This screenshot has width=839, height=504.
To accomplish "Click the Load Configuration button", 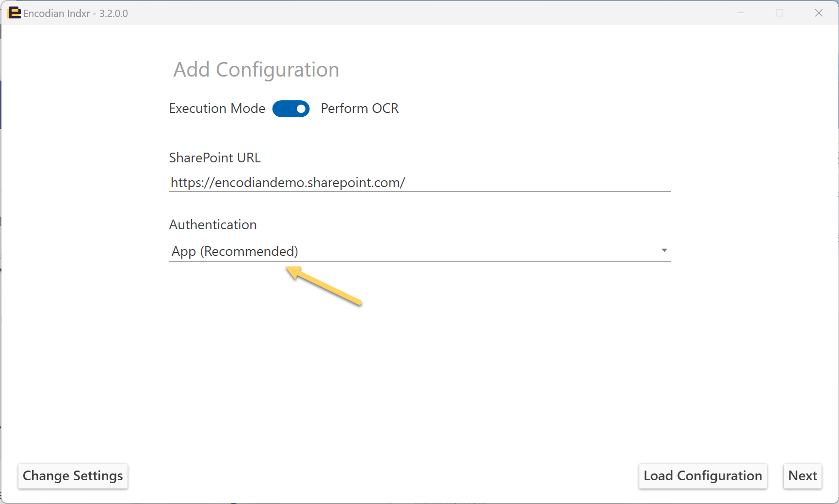I will (703, 476).
